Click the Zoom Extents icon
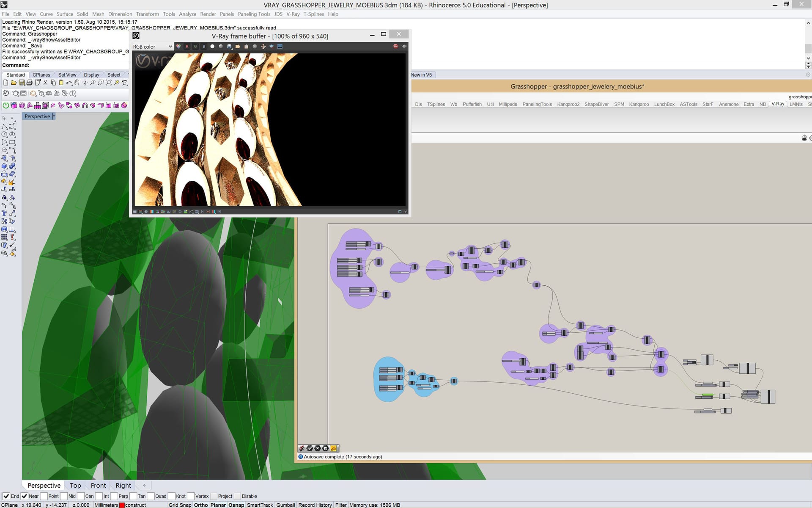Viewport: 812px width, 508px height. (x=108, y=83)
